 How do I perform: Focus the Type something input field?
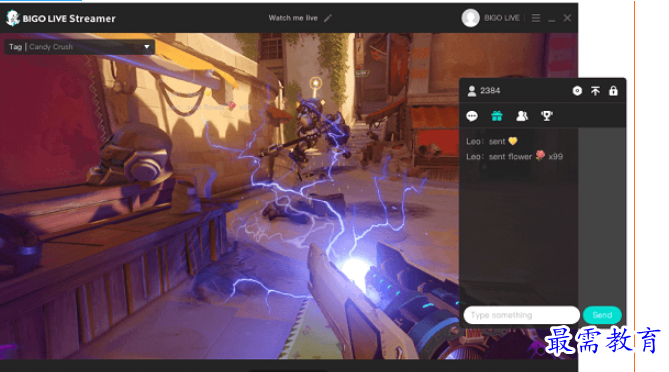521,315
